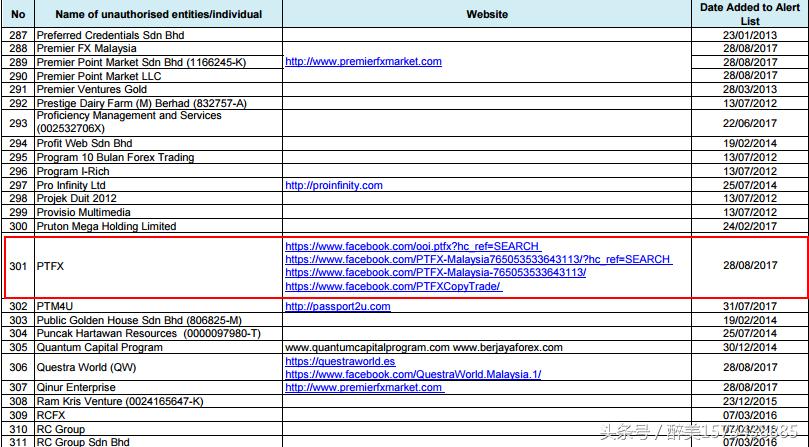
Task: Open the https://questraworld.es link
Action: coord(340,361)
